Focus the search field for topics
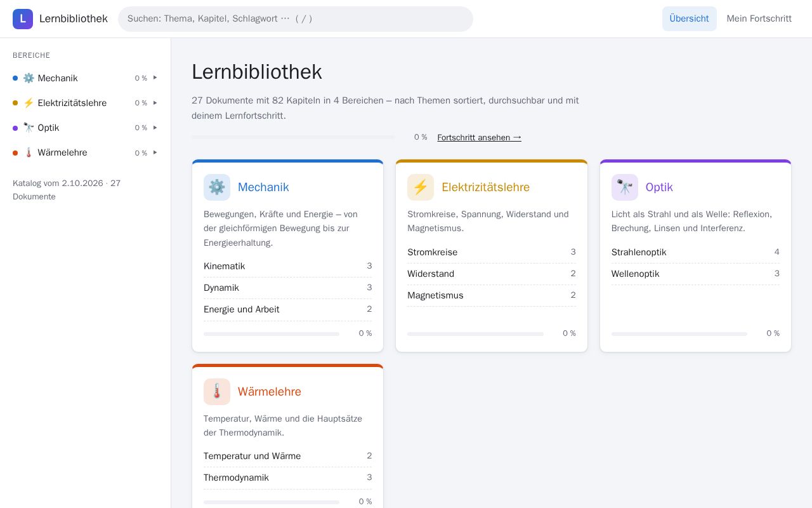The width and height of the screenshot is (812, 508). pyautogui.click(x=296, y=19)
